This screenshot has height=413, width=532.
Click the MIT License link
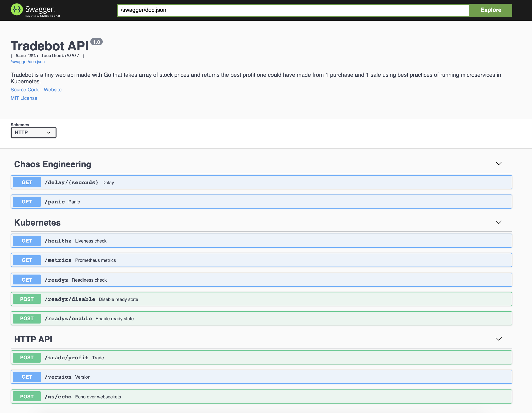[24, 98]
